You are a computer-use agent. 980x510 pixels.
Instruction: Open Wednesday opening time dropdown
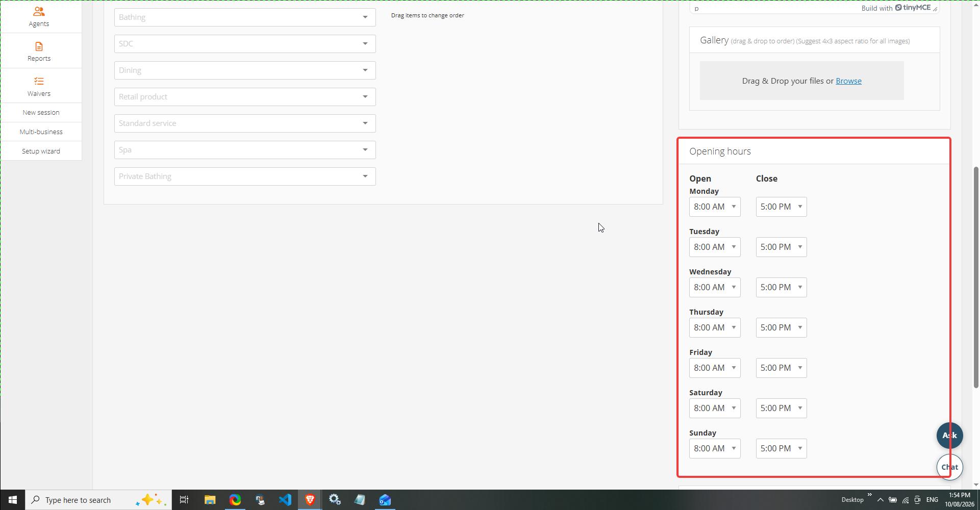coord(715,287)
